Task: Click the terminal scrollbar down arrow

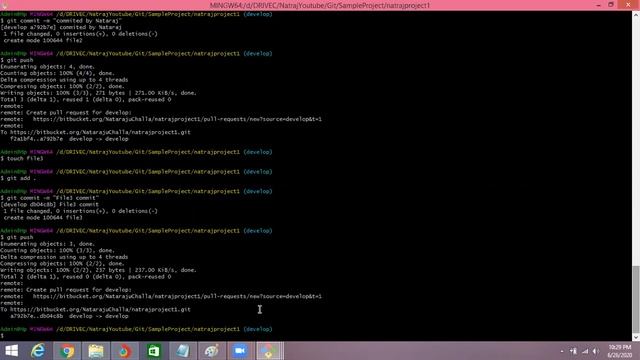Action: coord(636,338)
